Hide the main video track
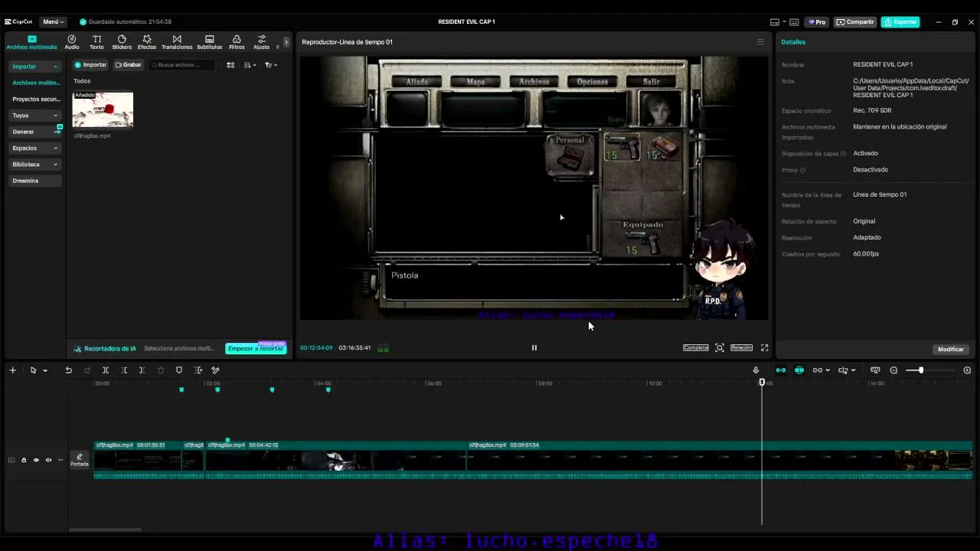Screen dimensions: 980x551 [36, 460]
